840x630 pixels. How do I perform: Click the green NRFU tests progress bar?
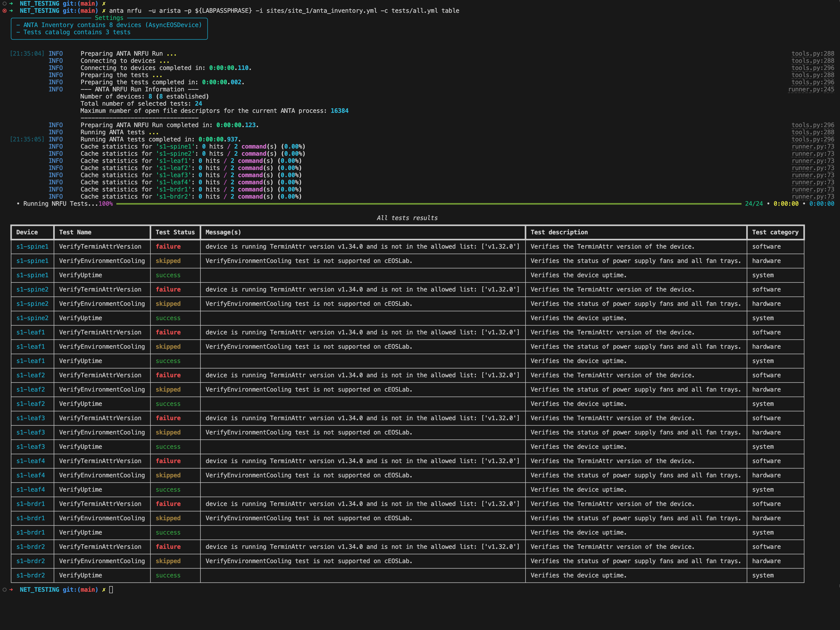[x=428, y=204]
